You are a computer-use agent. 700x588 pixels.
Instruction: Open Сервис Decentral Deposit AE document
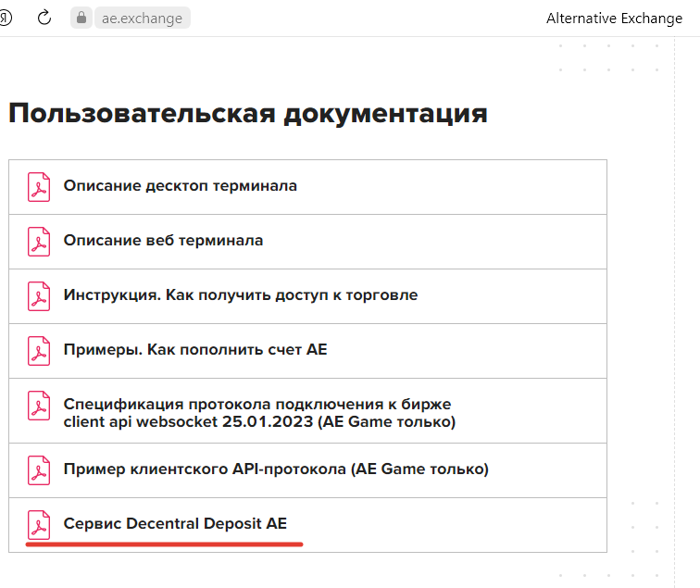tap(175, 524)
